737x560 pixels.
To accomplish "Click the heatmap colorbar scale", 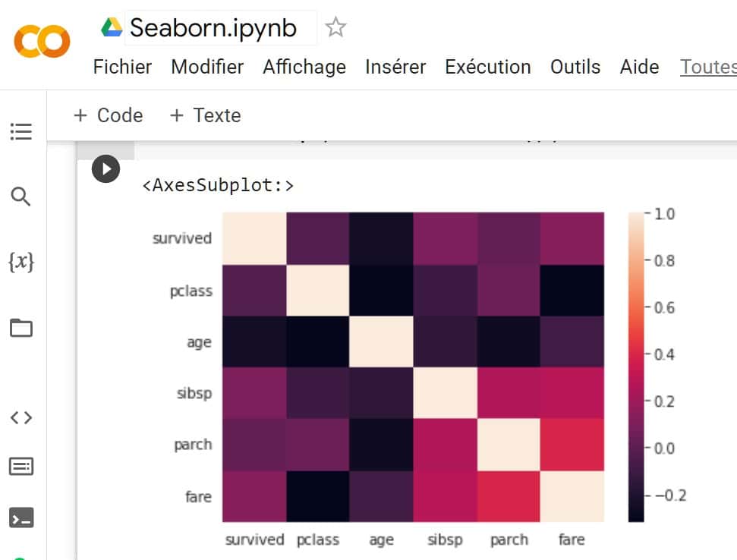I will point(635,364).
